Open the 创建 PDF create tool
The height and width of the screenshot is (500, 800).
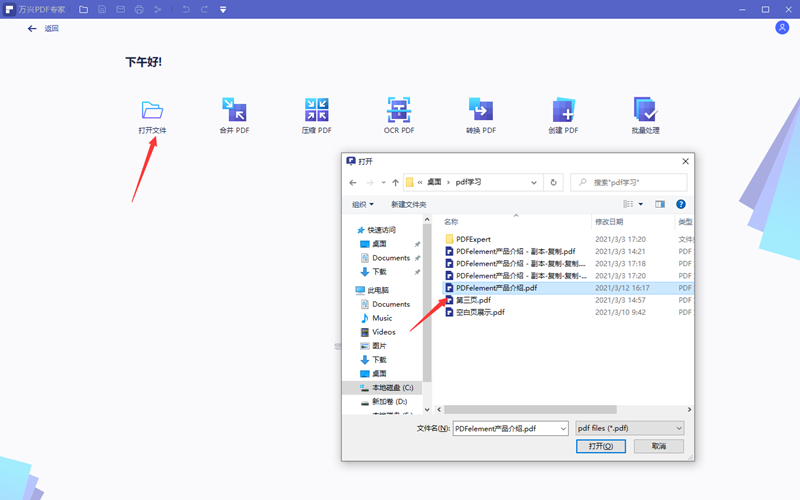563,110
